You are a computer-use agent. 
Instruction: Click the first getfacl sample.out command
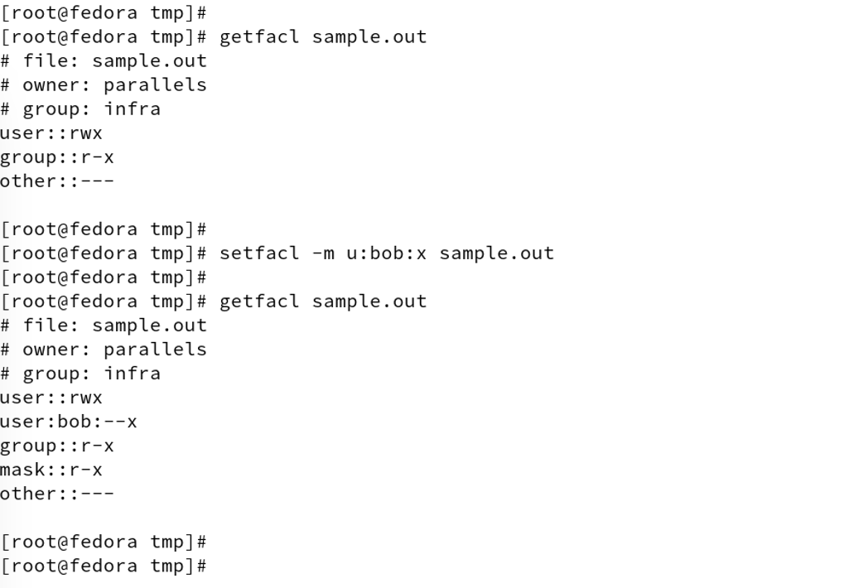tap(323, 36)
